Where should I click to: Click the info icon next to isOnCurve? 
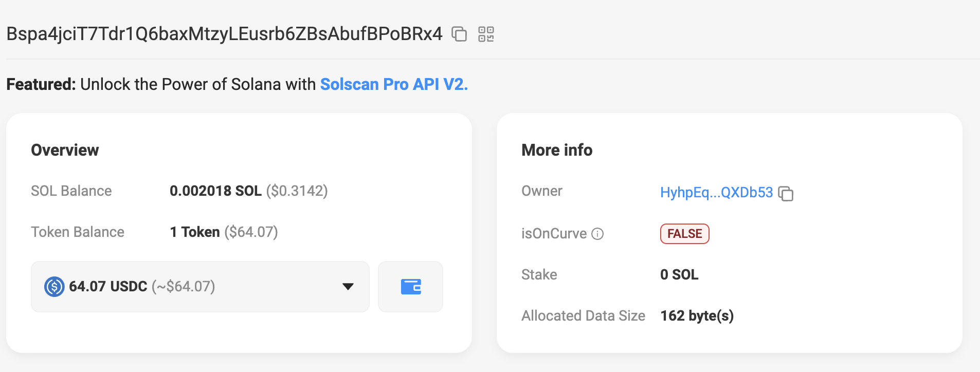pyautogui.click(x=597, y=234)
